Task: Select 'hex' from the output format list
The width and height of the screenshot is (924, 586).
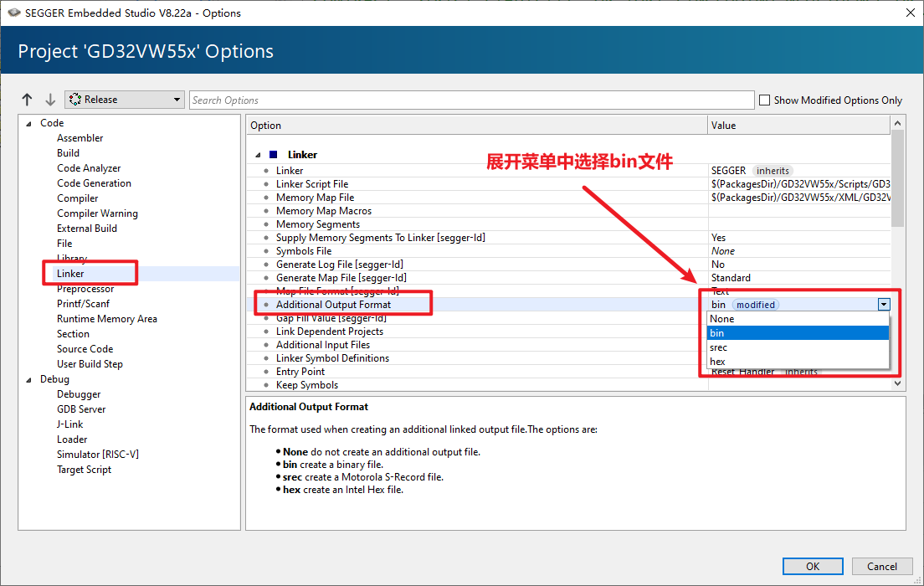Action: [717, 362]
